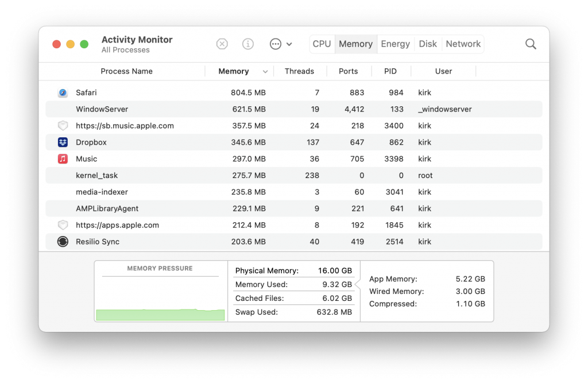This screenshot has width=588, height=383.
Task: Click the Resilio Sync icon
Action: pos(63,242)
